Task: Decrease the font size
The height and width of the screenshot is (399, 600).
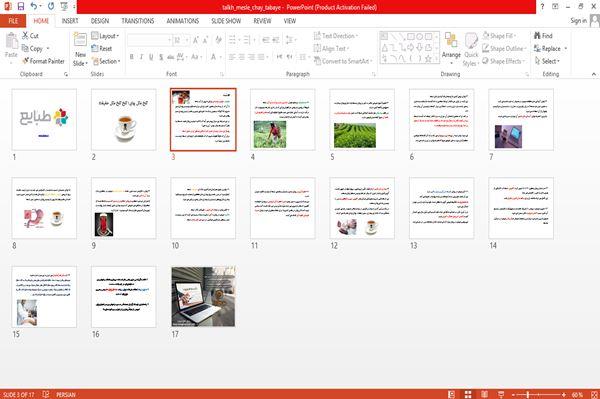Action: tap(205, 40)
